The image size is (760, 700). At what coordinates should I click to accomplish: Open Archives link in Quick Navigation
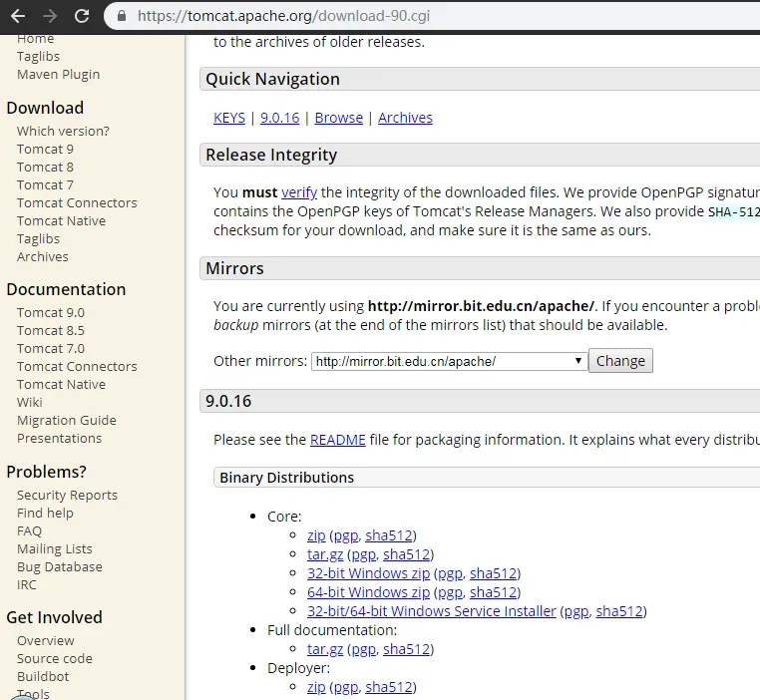(x=405, y=118)
